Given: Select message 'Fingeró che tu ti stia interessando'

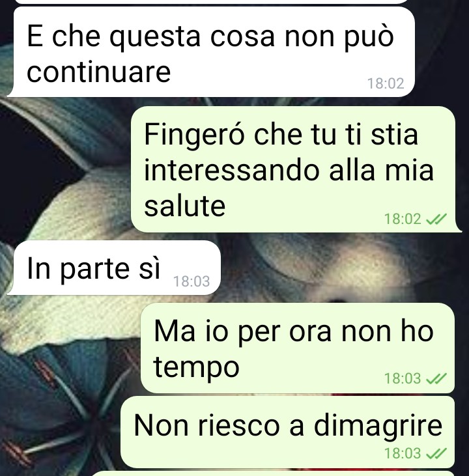Looking at the screenshot, I should (296, 169).
